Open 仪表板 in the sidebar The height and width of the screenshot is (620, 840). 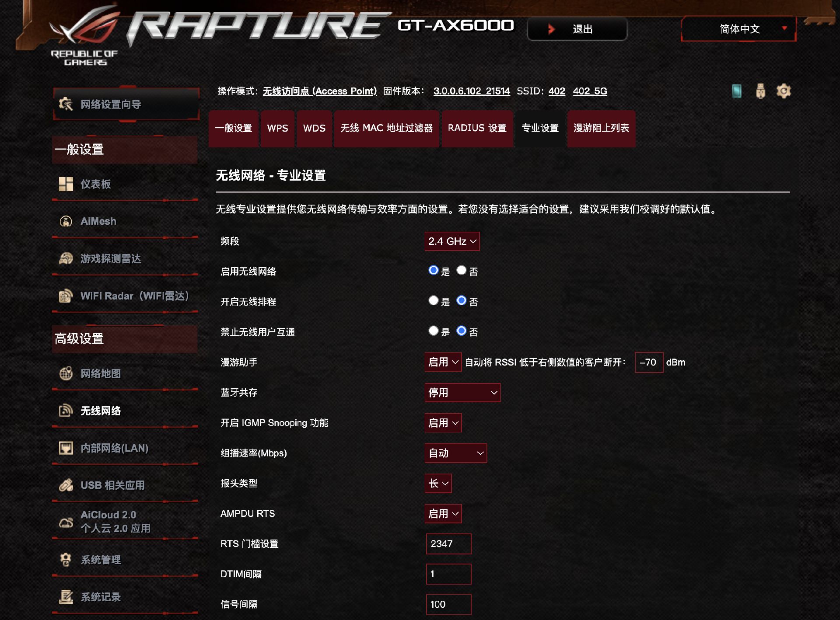(125, 184)
